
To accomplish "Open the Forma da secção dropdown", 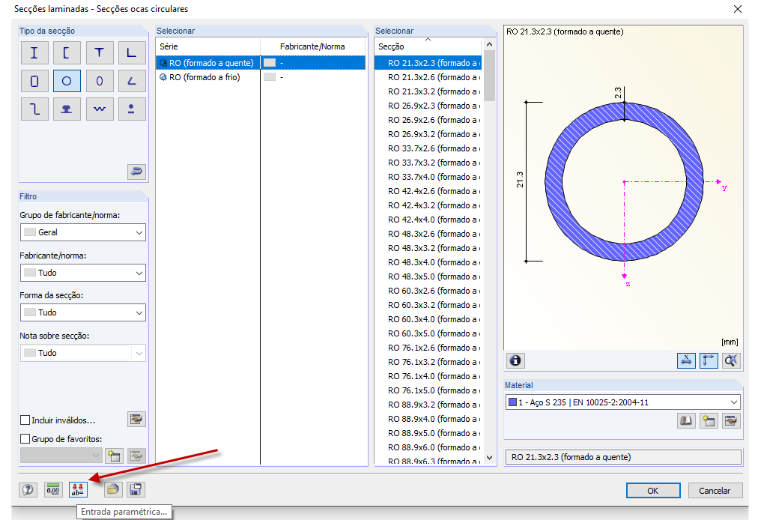I will tap(83, 313).
